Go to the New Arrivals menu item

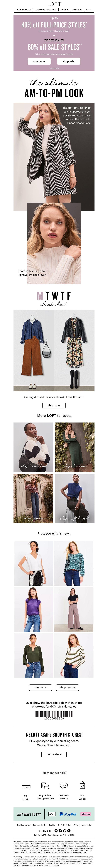(x=24, y=10)
